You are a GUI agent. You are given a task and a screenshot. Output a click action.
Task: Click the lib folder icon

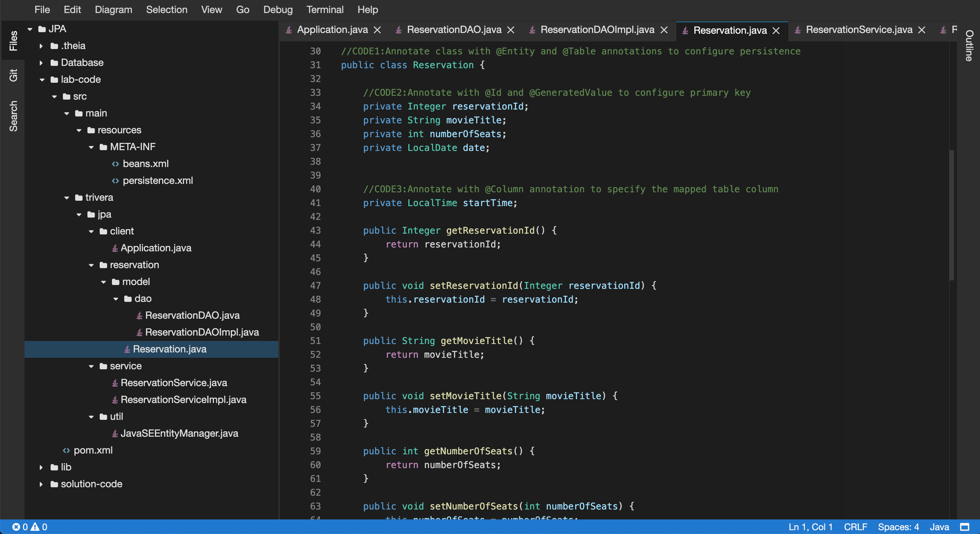tap(54, 467)
